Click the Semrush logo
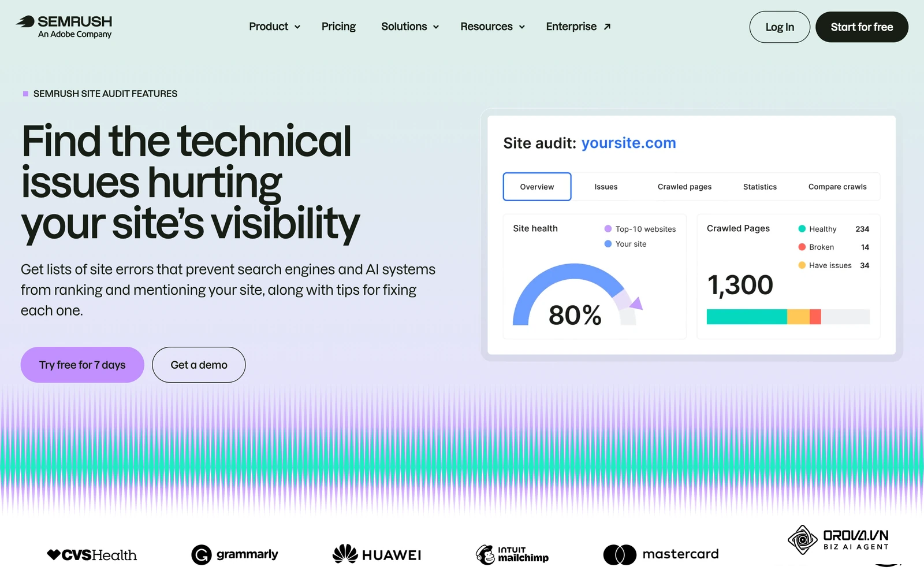924x578 pixels. [64, 27]
